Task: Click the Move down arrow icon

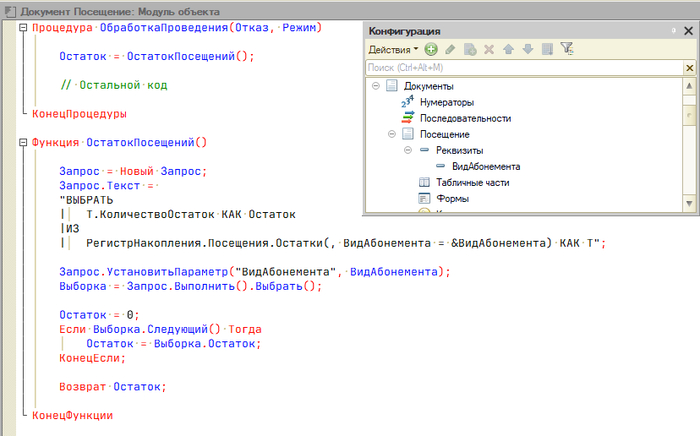Action: pos(528,49)
